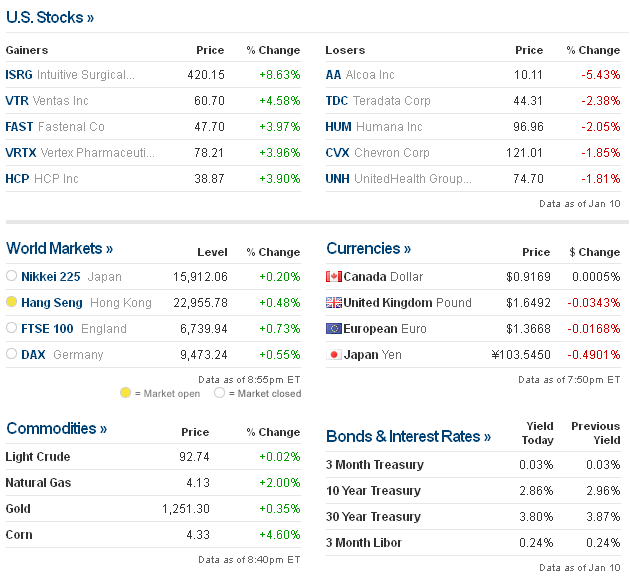Viewport: 630px width, 584px height.
Task: Click the 10 Year Treasury row
Action: click(373, 491)
